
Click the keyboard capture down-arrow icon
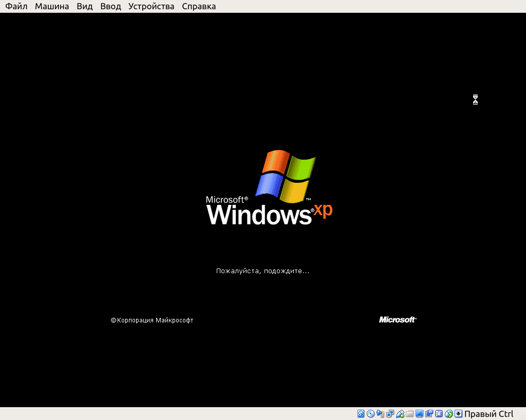coord(459,414)
